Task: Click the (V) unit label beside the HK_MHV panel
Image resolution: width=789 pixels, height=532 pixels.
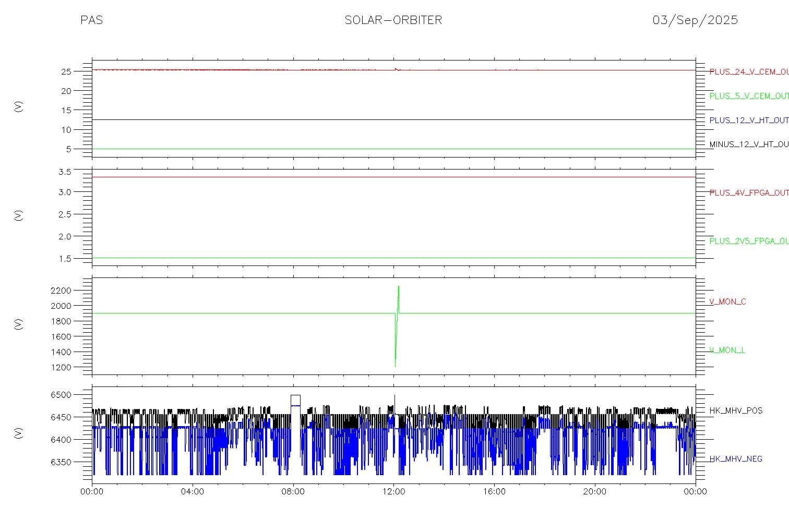Action: (19, 432)
